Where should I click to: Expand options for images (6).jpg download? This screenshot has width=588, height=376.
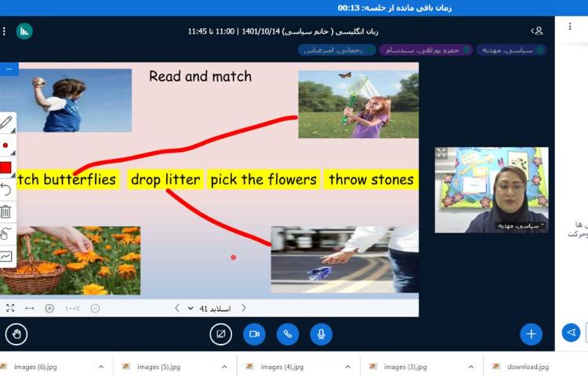pos(100,367)
